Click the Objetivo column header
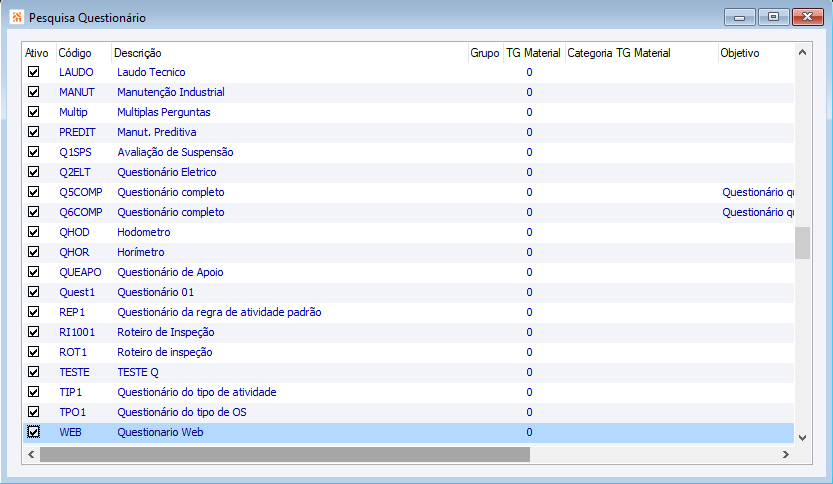 click(755, 53)
